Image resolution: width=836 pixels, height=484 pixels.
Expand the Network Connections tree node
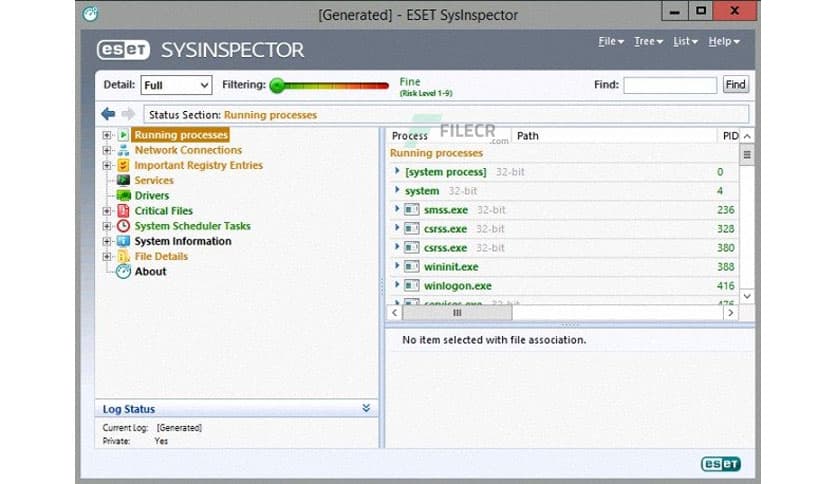(107, 150)
